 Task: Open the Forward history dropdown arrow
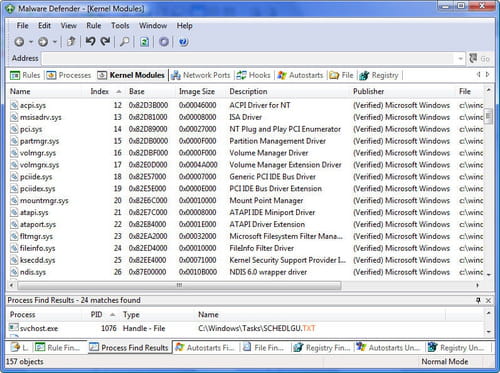[55, 42]
